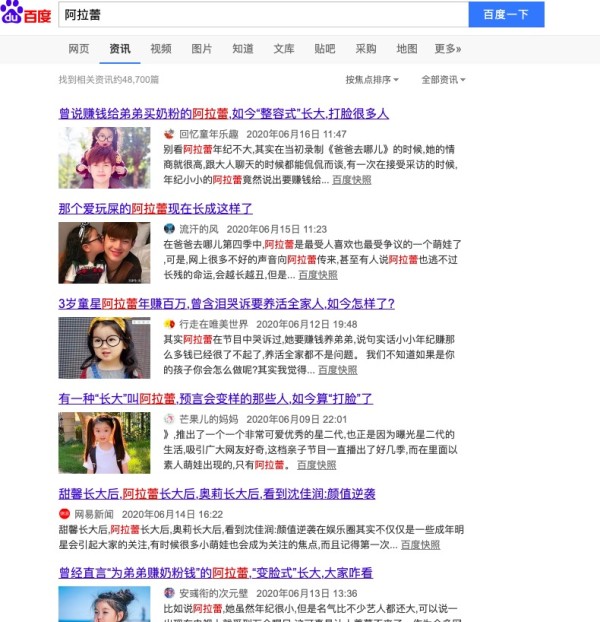Open 百度快照 link of first result
This screenshot has height=622, width=600.
(351, 180)
